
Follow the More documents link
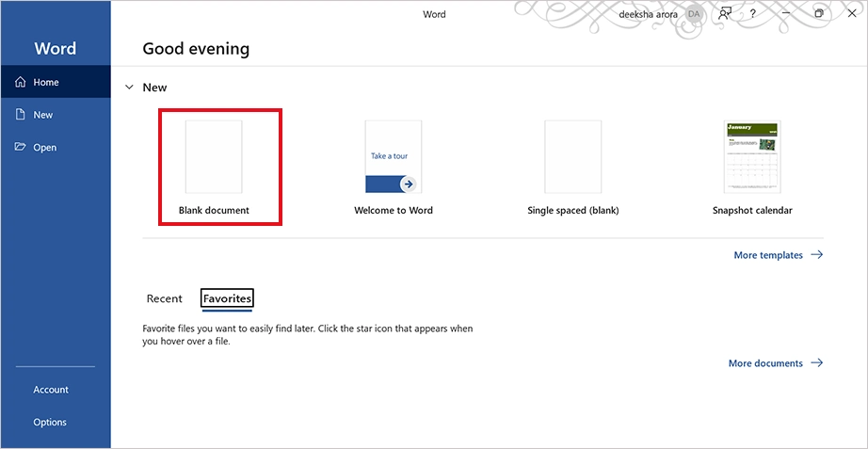(x=776, y=363)
